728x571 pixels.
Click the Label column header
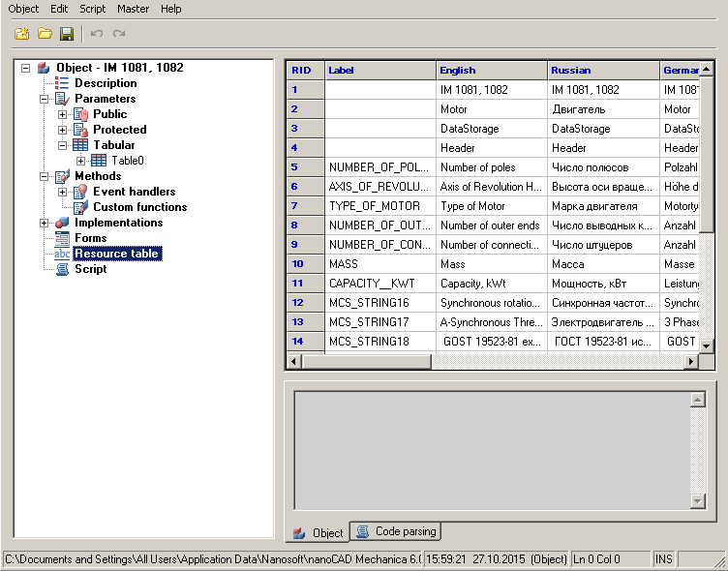379,70
